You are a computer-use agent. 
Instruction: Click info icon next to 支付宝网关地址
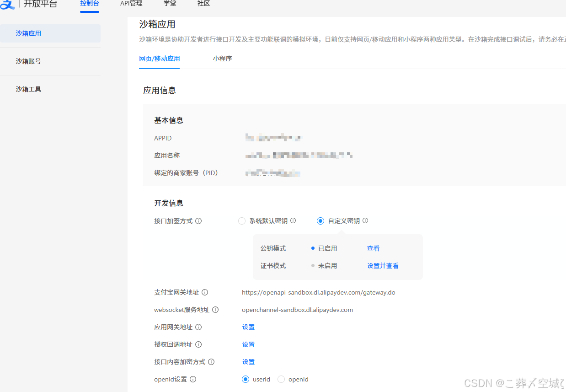coord(205,292)
